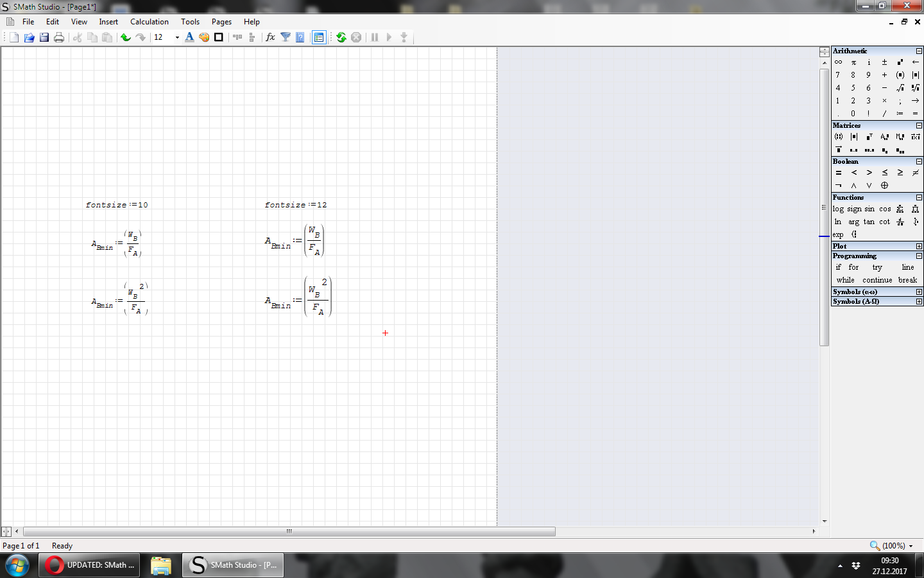Viewport: 924px width, 578px height.
Task: Open the Calculation menu
Action: (149, 22)
